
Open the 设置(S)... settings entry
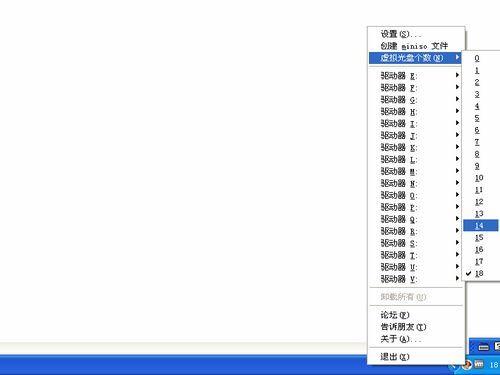(416, 34)
